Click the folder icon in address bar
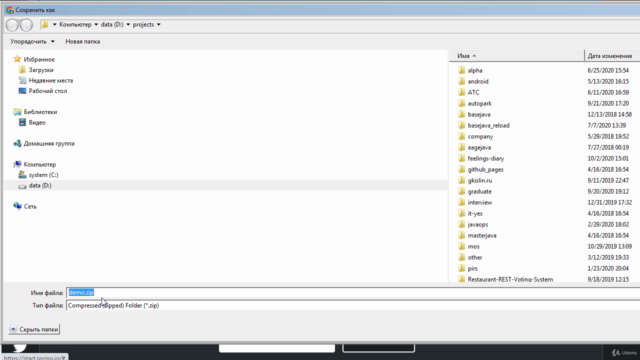Screen dimensions: 640x360 point(44,24)
